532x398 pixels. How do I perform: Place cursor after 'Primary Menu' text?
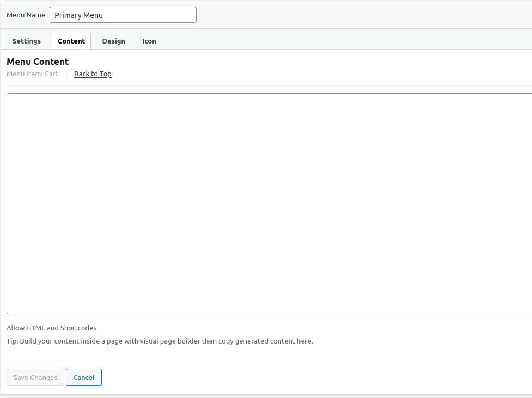click(x=104, y=15)
